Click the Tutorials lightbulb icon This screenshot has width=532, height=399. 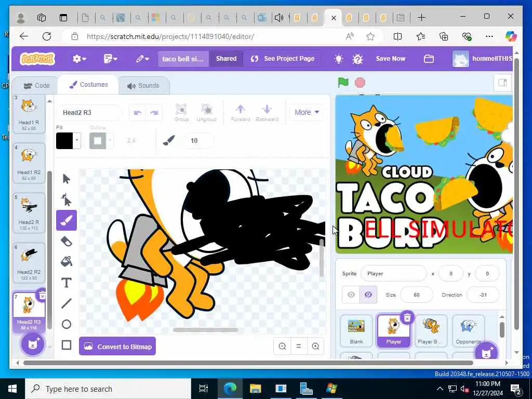point(338,59)
